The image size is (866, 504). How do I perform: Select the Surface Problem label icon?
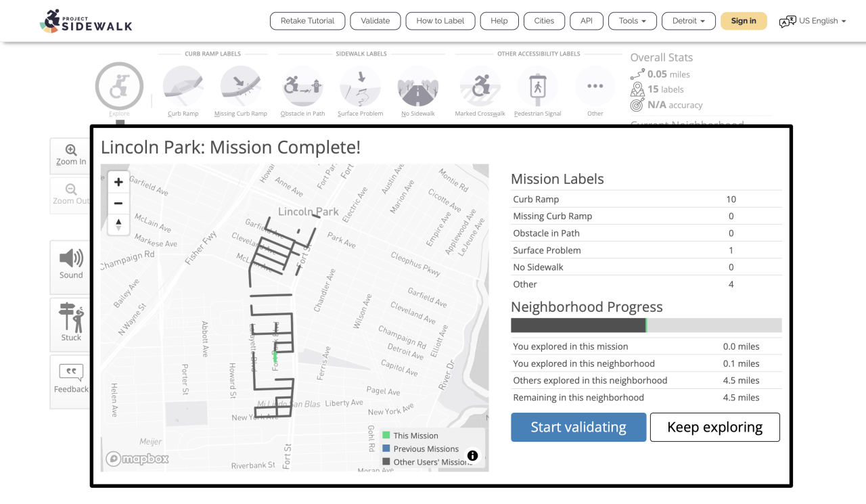(361, 86)
